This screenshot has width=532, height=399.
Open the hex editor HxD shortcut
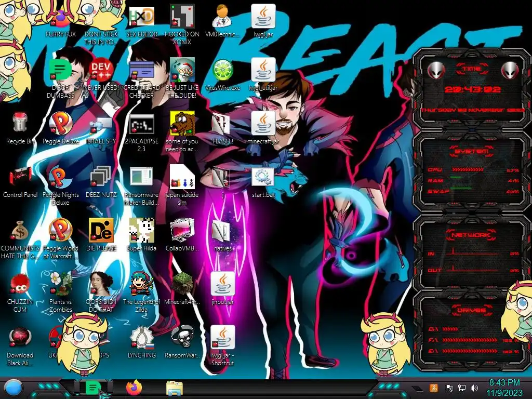tap(141, 16)
